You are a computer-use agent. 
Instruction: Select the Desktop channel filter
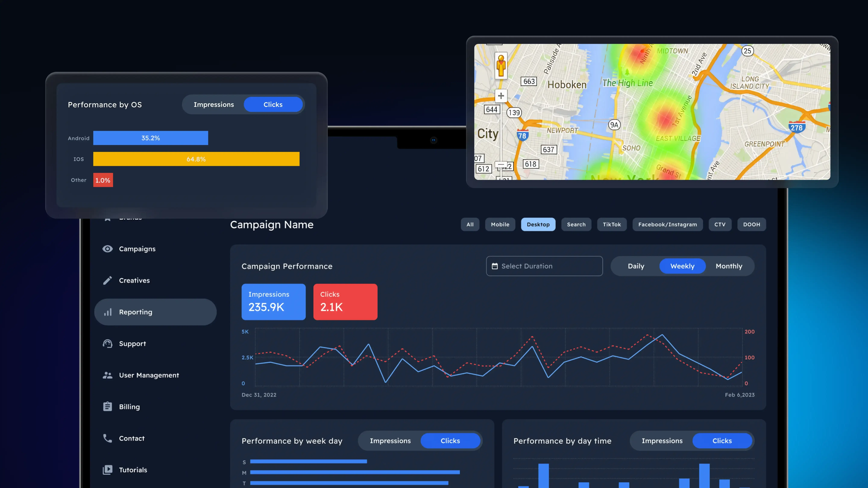point(538,225)
